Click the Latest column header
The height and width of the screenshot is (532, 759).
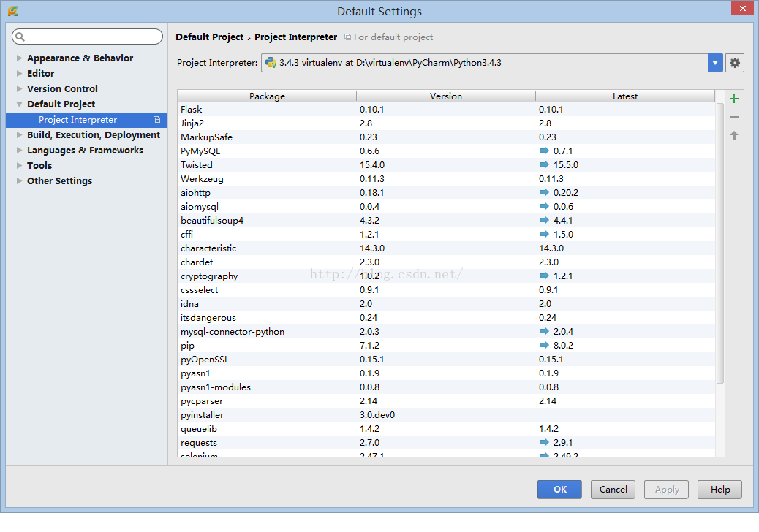pyautogui.click(x=625, y=96)
